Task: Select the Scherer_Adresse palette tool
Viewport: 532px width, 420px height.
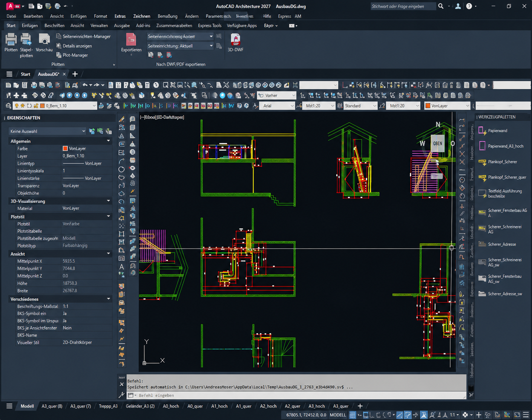Action: point(497,244)
